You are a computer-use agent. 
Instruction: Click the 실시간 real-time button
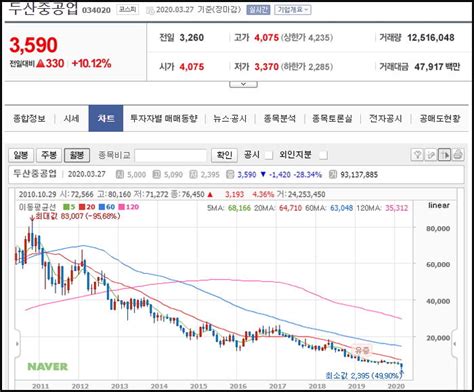coord(258,10)
